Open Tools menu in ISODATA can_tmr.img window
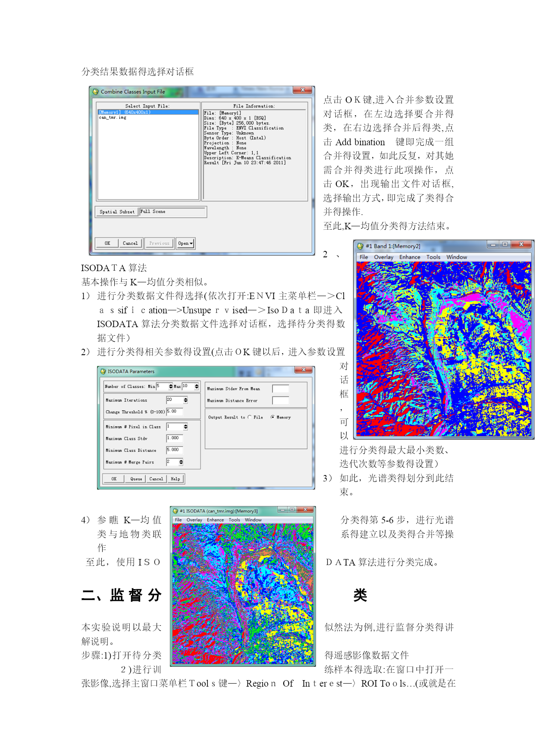Viewport: 535px width, 756px height. click(x=235, y=520)
